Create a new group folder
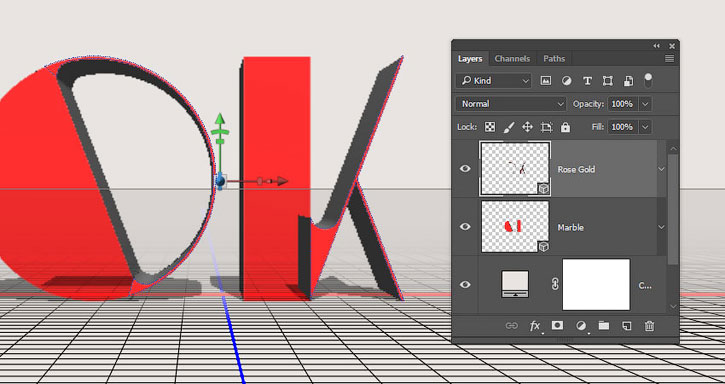 [604, 326]
